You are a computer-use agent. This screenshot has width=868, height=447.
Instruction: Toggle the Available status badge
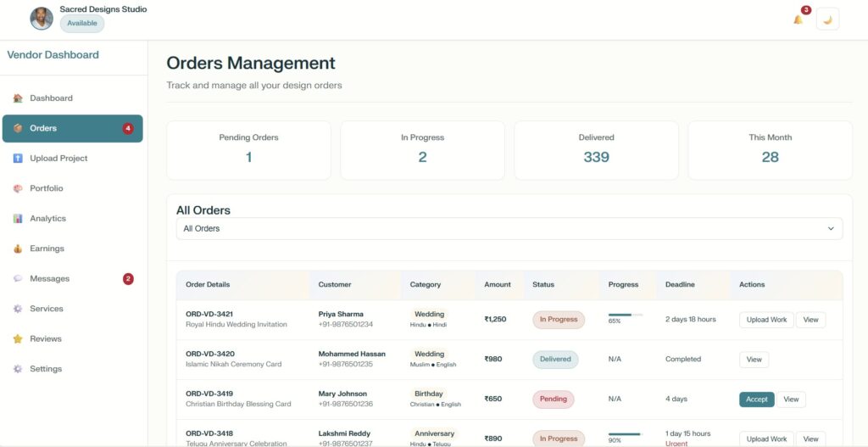click(82, 24)
